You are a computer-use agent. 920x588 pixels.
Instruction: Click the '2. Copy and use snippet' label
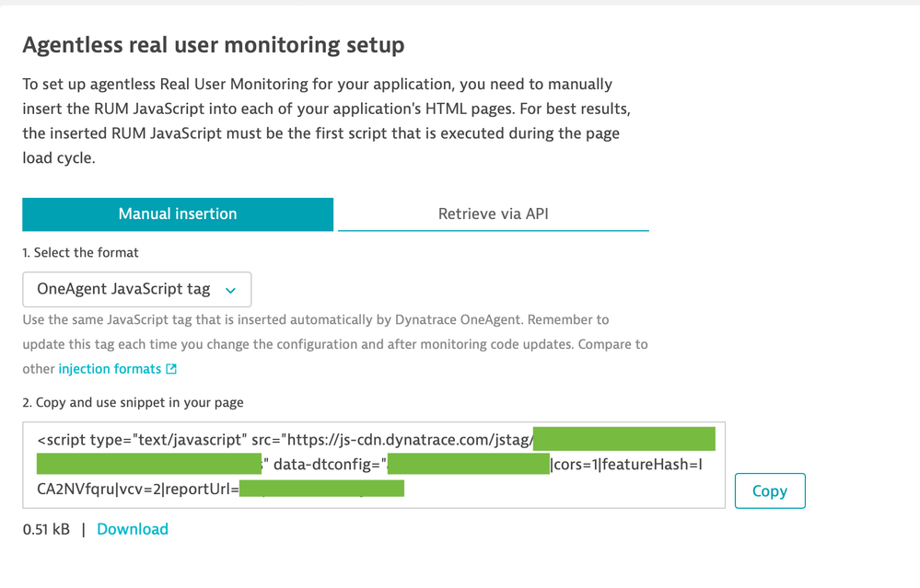[133, 402]
